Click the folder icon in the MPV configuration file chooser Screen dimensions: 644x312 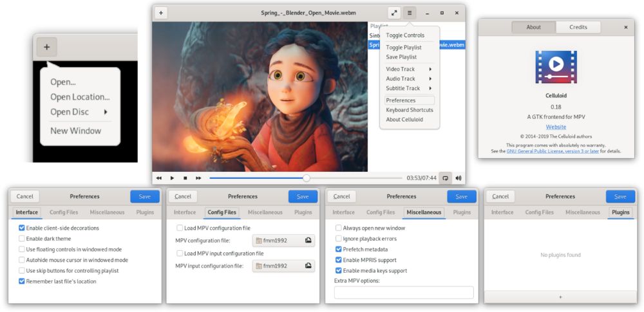[259, 241]
